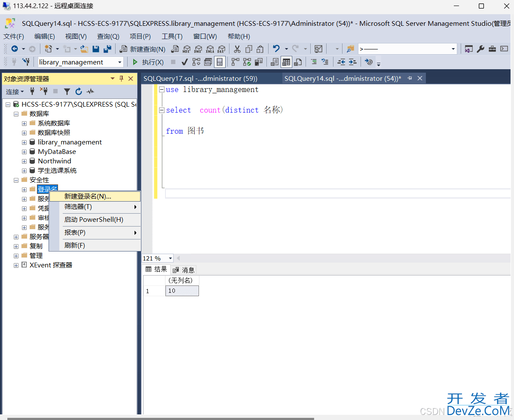Viewport: 514px width, 420px height.
Task: Undo the last action with the undo arrow
Action: pos(276,49)
